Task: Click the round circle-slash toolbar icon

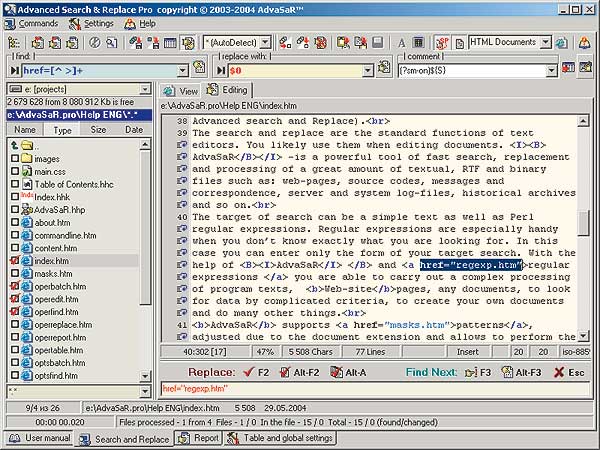Action: (95, 42)
